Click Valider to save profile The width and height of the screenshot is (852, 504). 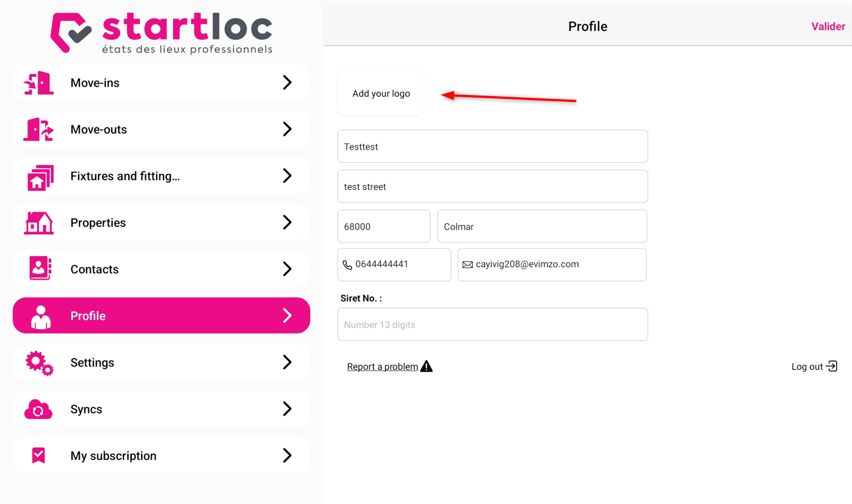(828, 27)
